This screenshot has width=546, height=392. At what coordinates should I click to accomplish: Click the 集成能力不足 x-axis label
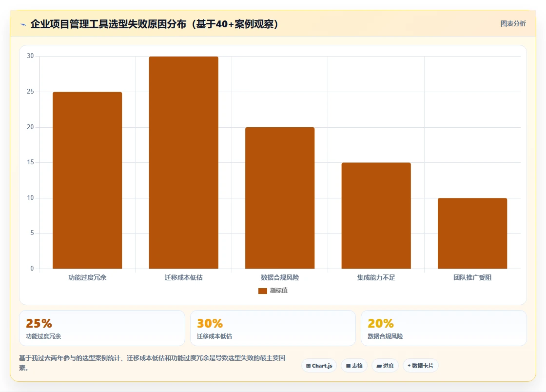(376, 277)
